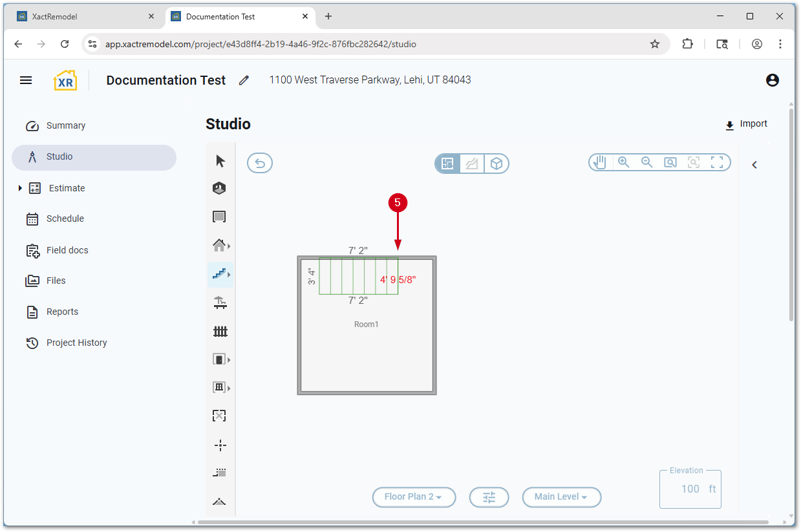Switch to 2D floor plan view
The image size is (801, 532).
(x=447, y=164)
